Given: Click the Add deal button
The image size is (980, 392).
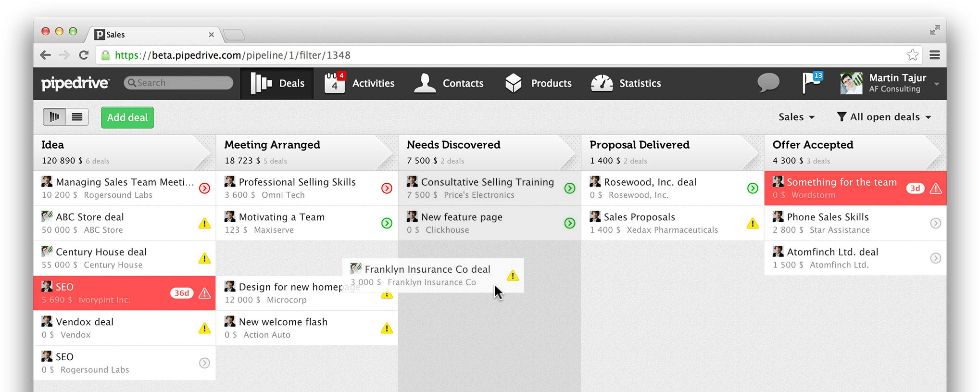Looking at the screenshot, I should coord(127,117).
